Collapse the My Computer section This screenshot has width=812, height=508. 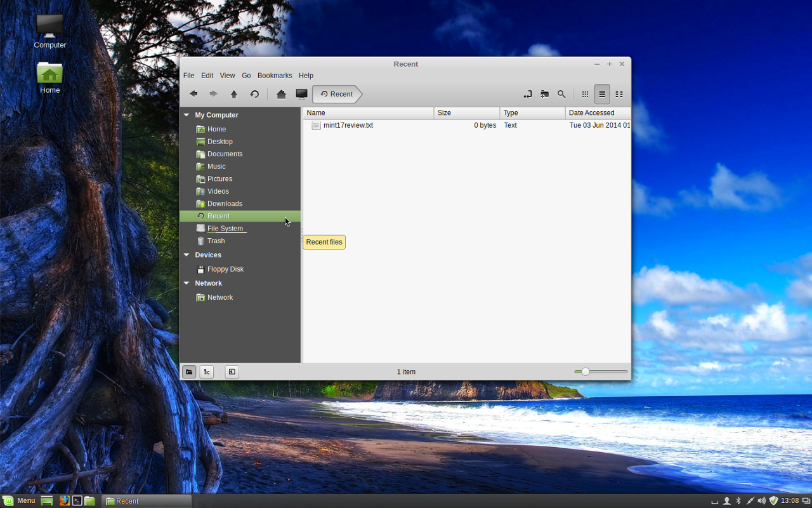click(186, 115)
